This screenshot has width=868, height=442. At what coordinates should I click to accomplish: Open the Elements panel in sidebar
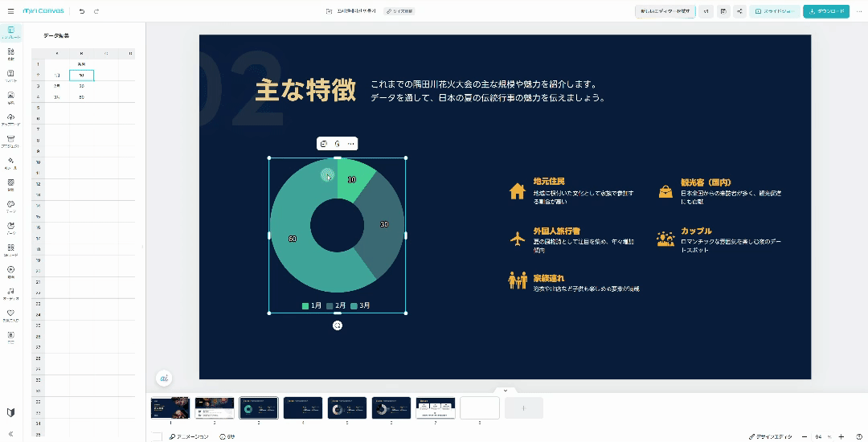[x=10, y=54]
